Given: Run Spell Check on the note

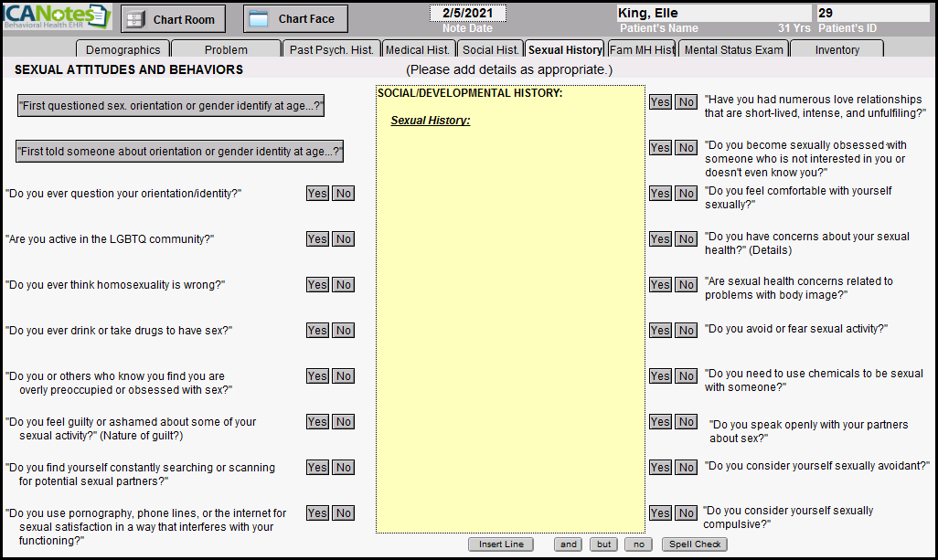Looking at the screenshot, I should pyautogui.click(x=695, y=544).
